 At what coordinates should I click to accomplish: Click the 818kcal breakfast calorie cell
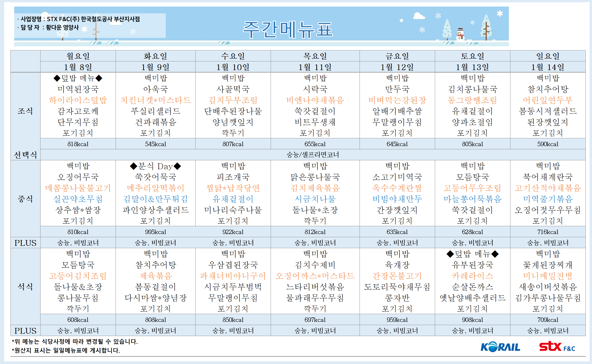(78, 144)
